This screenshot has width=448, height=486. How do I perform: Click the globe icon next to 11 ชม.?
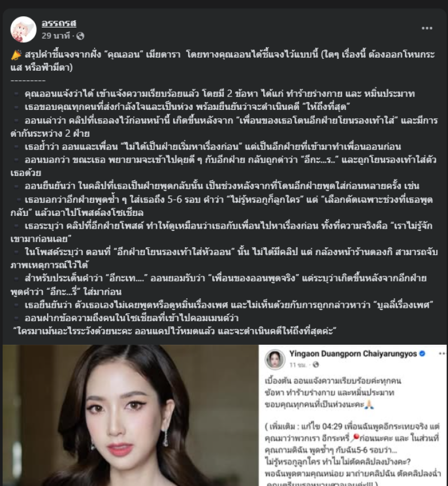click(316, 365)
